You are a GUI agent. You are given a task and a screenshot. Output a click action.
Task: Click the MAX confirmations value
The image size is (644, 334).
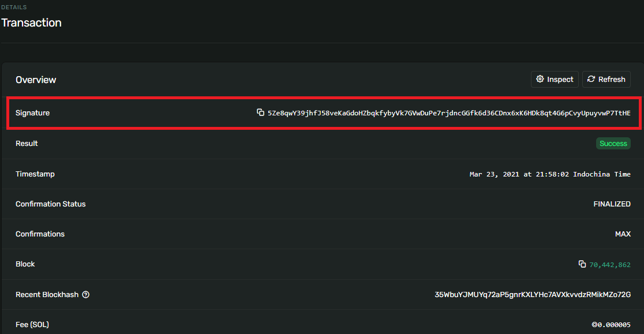(623, 234)
